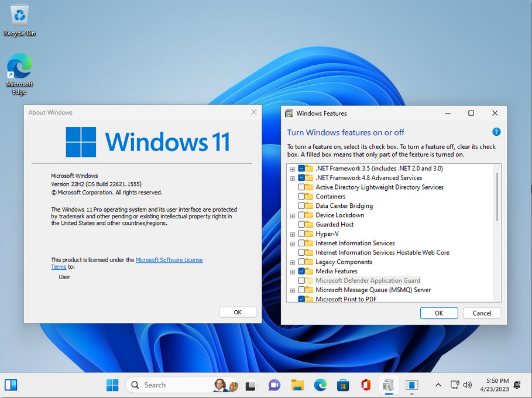The image size is (532, 398).
Task: Click the Windows Features title bar icon
Action: 289,114
